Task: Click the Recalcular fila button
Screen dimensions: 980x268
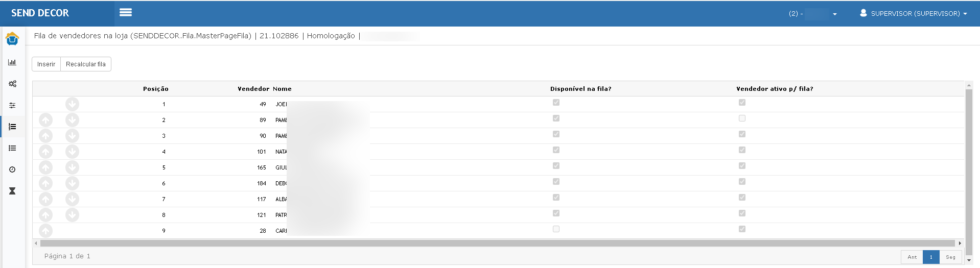Action: (x=86, y=64)
